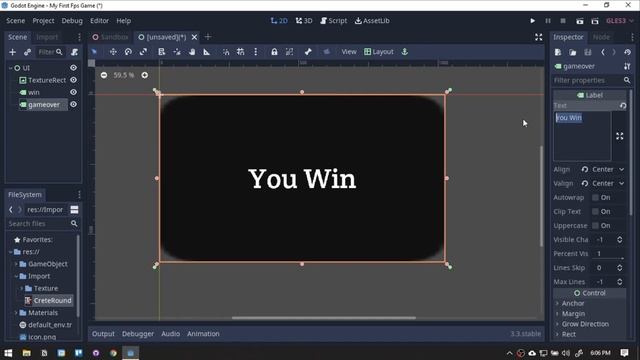Switch to the Sandbox scene tab
The image size is (640, 360).
(x=110, y=37)
